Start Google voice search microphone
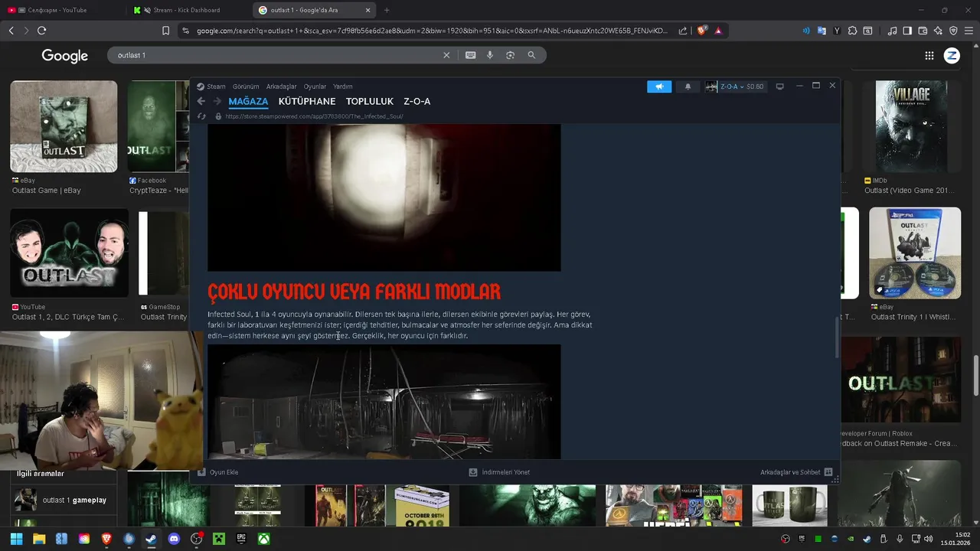The width and height of the screenshot is (980, 551). [x=490, y=55]
